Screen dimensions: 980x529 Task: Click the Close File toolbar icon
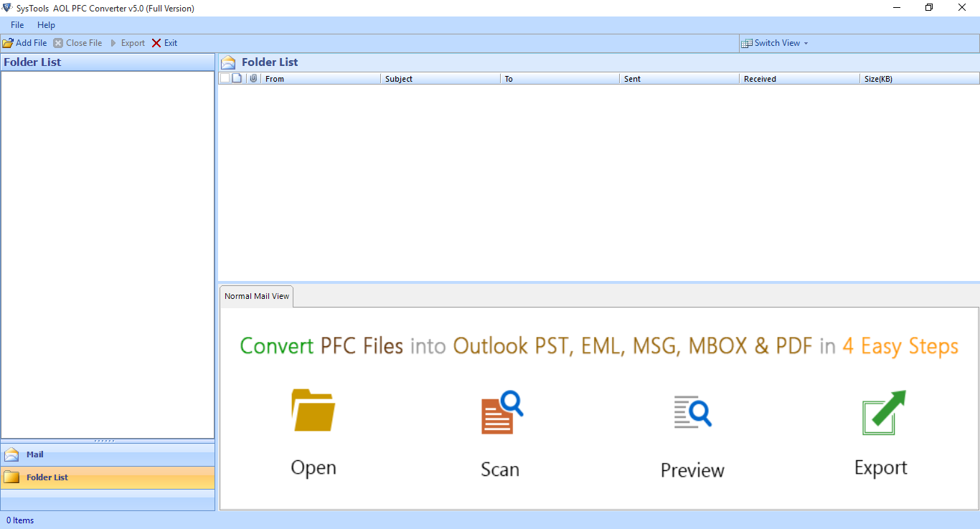pyautogui.click(x=58, y=43)
